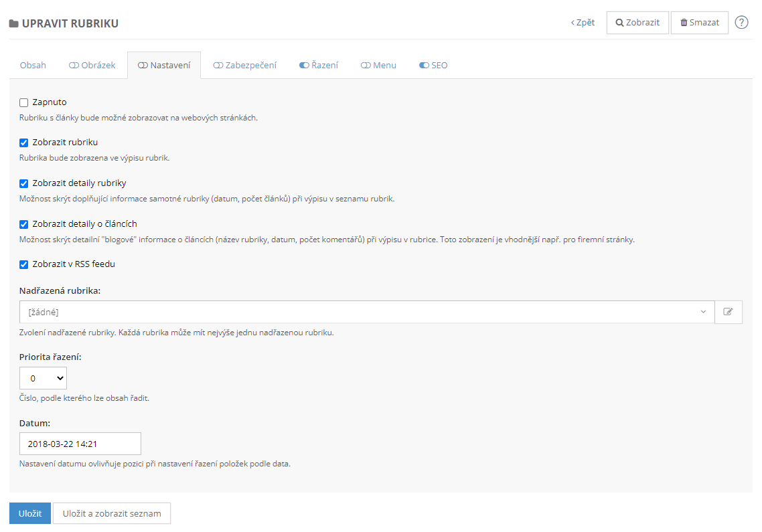Click the Smazat delete button

point(699,22)
